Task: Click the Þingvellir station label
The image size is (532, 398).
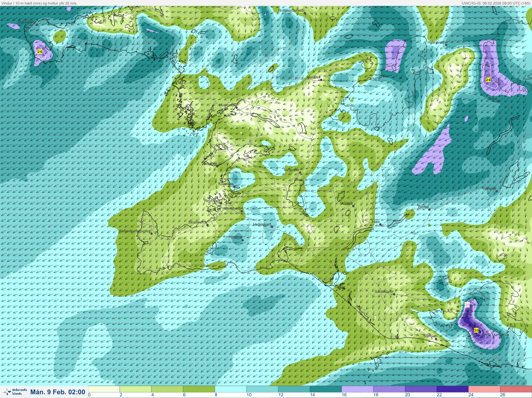Action: click(x=291, y=170)
